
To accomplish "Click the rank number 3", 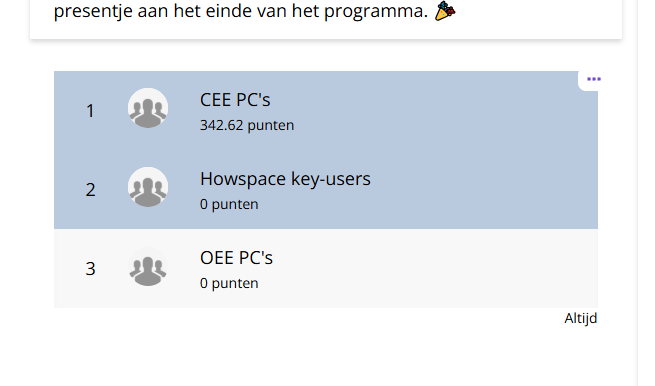I will click(x=90, y=269).
